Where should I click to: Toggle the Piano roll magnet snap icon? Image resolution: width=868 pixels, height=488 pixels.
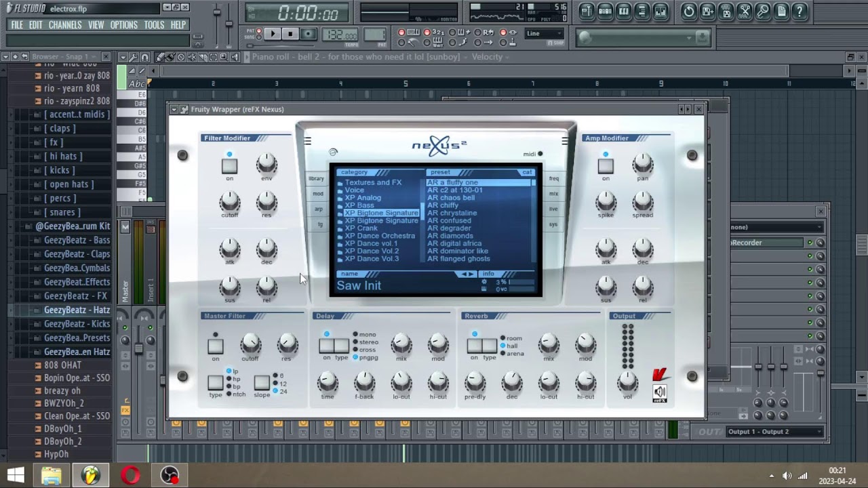tap(144, 57)
